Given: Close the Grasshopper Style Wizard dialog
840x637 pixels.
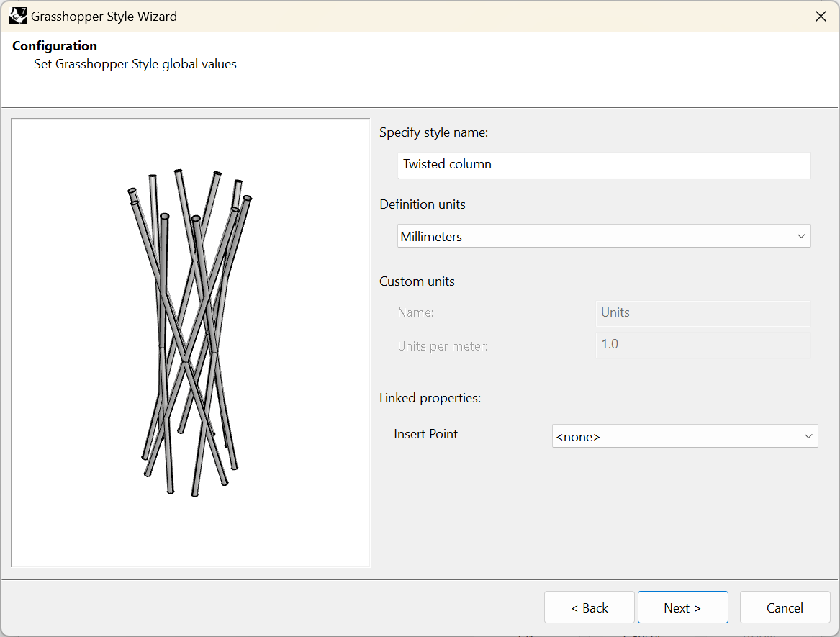Looking at the screenshot, I should (820, 16).
